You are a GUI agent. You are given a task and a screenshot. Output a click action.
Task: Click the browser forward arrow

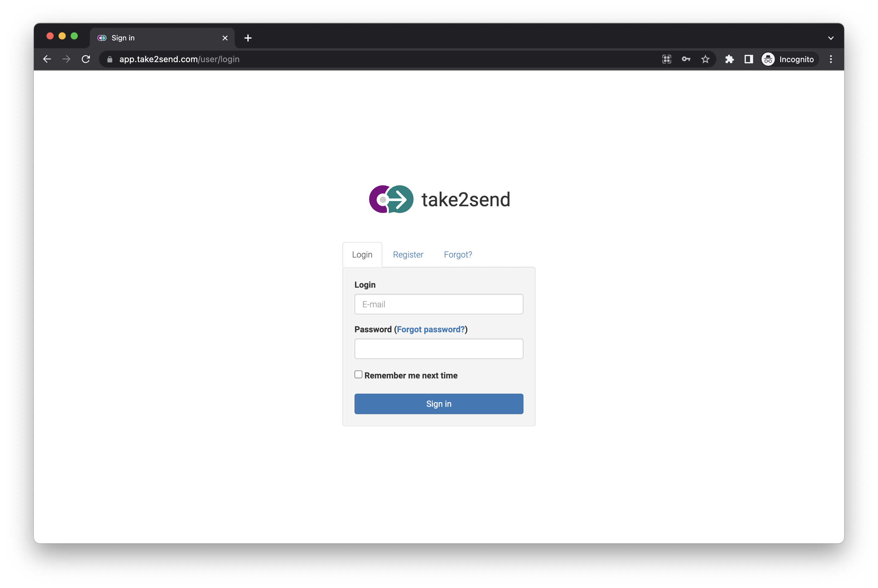click(x=66, y=59)
